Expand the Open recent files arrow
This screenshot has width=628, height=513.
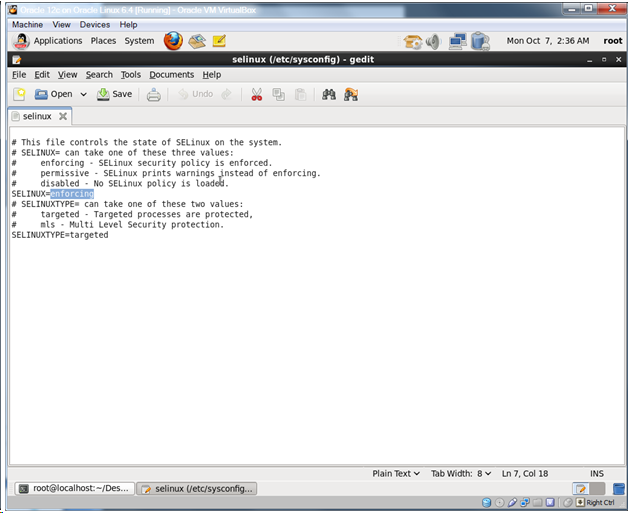84,94
